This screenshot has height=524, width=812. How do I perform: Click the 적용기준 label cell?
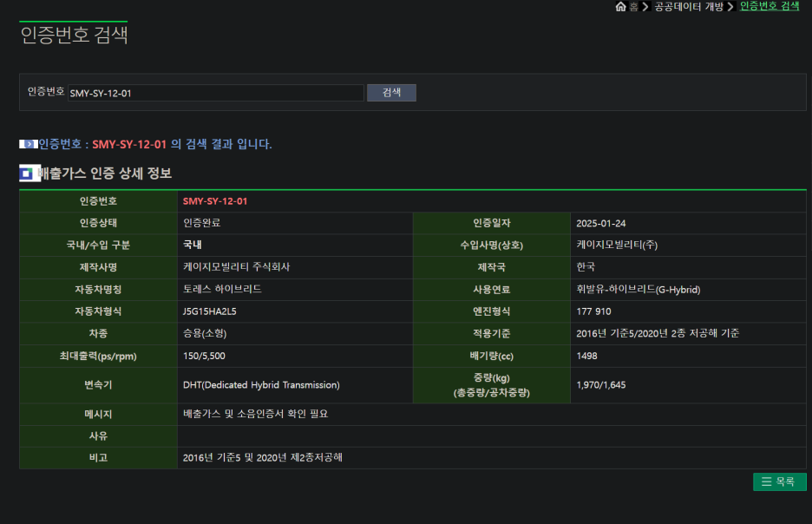[x=491, y=333]
